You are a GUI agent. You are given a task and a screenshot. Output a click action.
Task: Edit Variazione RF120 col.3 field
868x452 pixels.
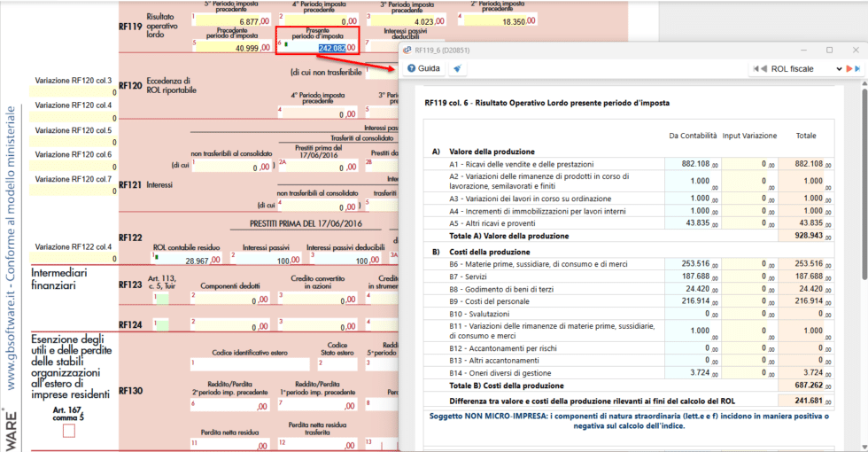pos(73,92)
